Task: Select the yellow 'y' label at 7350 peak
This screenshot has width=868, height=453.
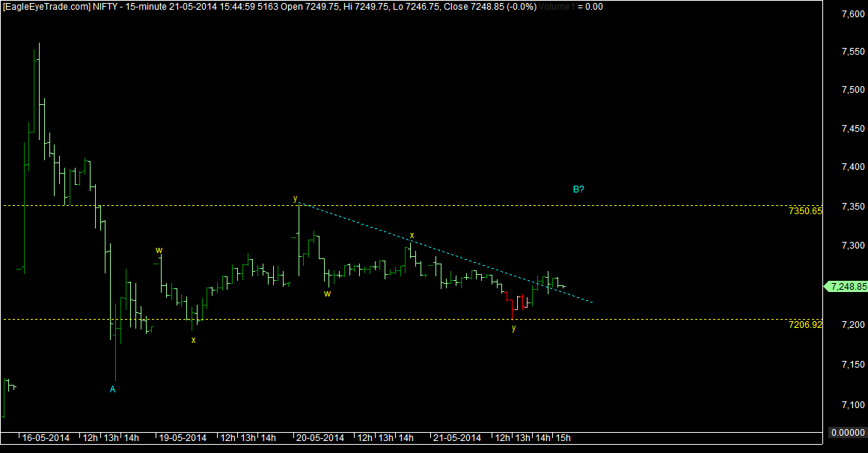Action: (x=295, y=198)
